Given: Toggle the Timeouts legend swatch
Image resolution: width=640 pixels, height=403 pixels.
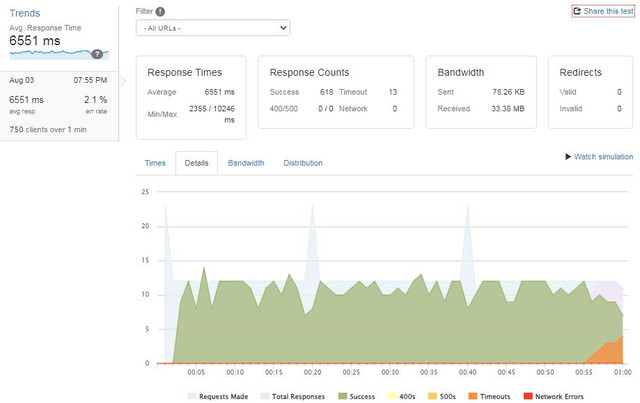Looking at the screenshot, I should [473, 396].
